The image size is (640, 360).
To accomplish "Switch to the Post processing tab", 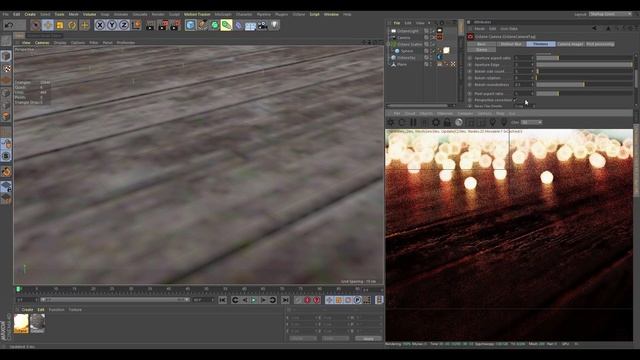I will click(600, 44).
